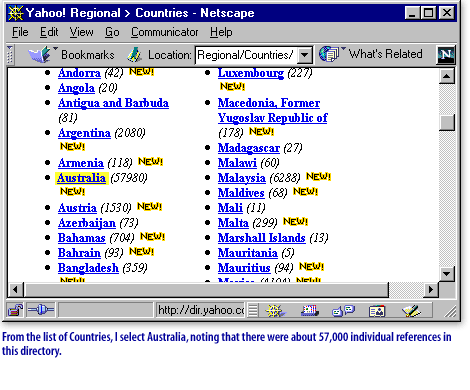The image size is (470, 390).
Task: Click the (57980) count beside Australia
Action: pos(129,178)
